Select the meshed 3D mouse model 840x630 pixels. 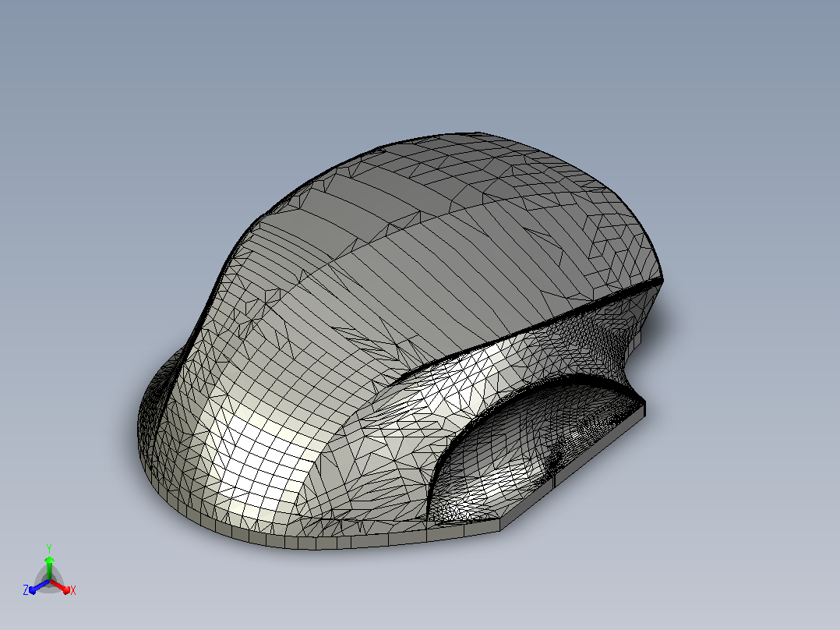401,341
